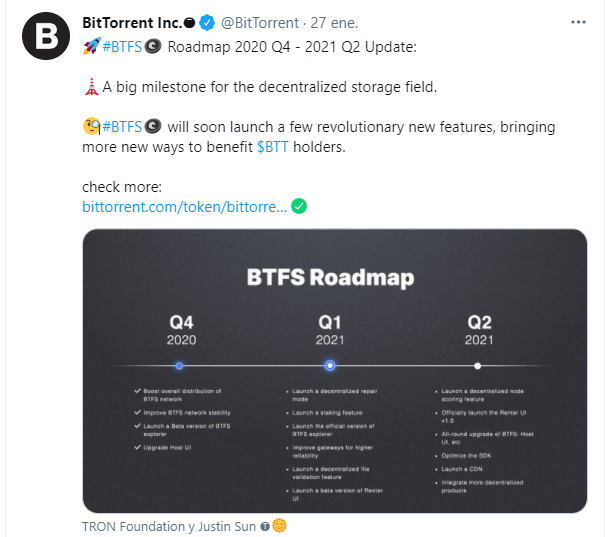Click the sun emoji after Justin Sun

tap(280, 525)
